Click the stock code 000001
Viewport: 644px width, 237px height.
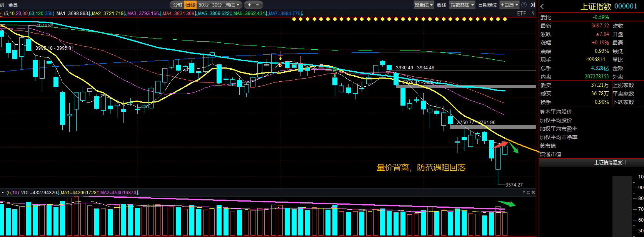tap(626, 7)
